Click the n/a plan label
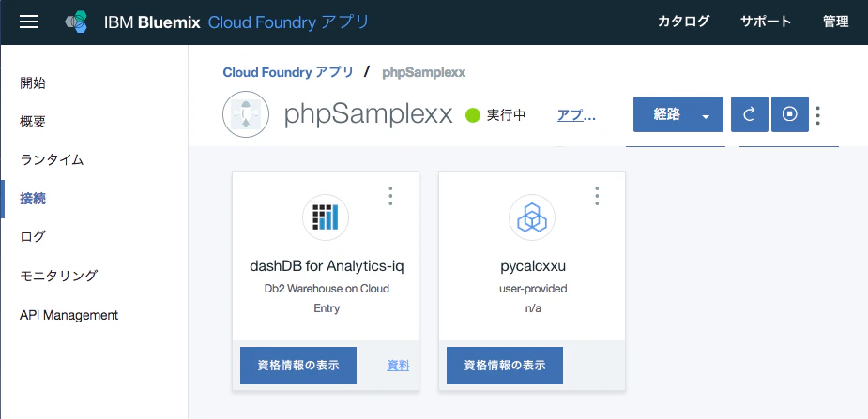The height and width of the screenshot is (419, 868). (533, 308)
